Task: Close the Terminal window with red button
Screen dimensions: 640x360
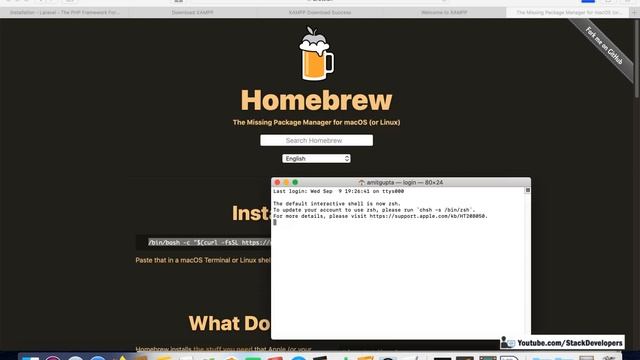Action: [x=278, y=182]
